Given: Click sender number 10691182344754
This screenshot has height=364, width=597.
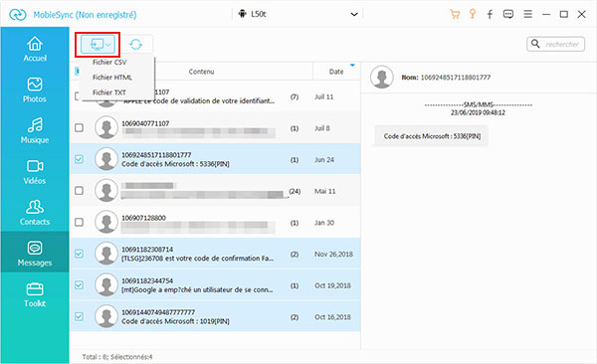Looking at the screenshot, I should [147, 280].
